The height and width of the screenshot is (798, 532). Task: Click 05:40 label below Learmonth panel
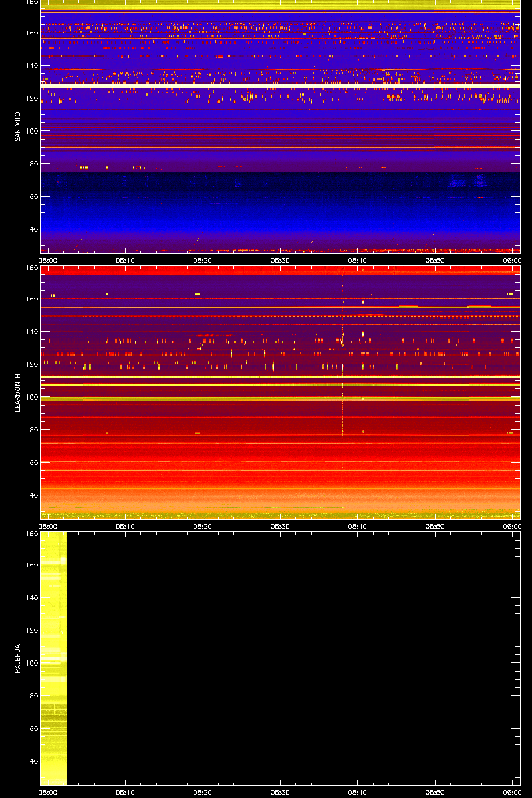(358, 526)
